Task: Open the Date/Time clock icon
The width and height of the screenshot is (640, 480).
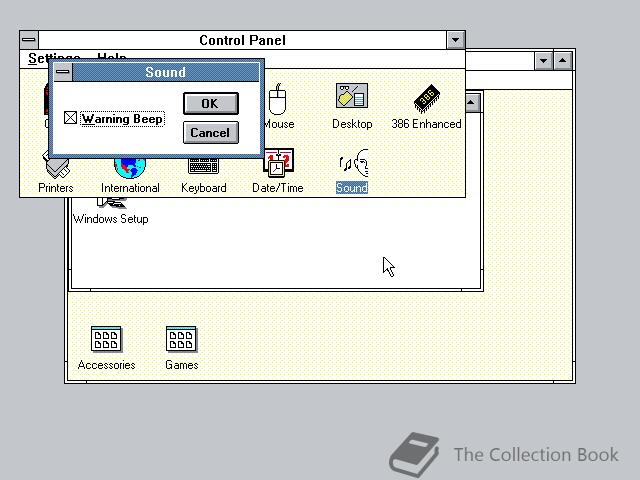Action: (278, 163)
